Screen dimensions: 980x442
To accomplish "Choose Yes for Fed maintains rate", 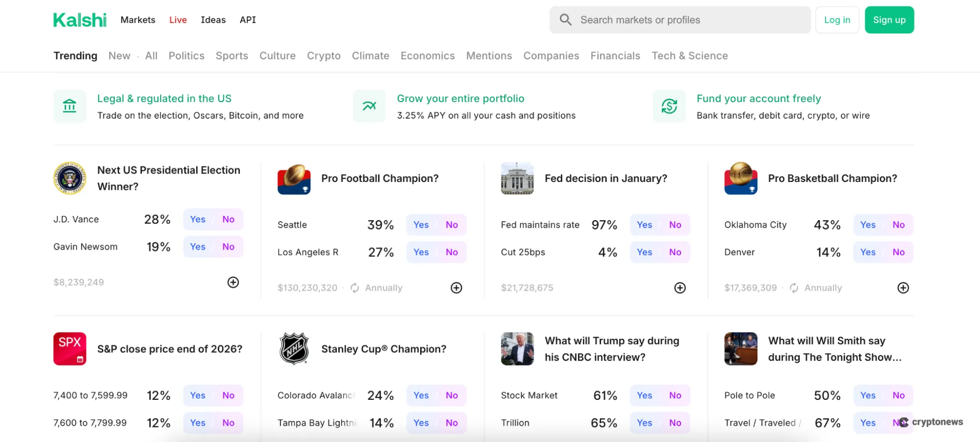I will coord(644,225).
